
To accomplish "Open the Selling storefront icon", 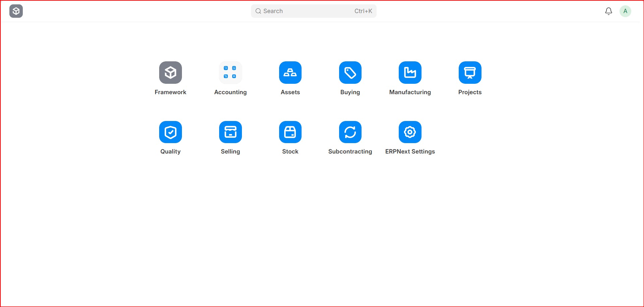I will pyautogui.click(x=230, y=132).
